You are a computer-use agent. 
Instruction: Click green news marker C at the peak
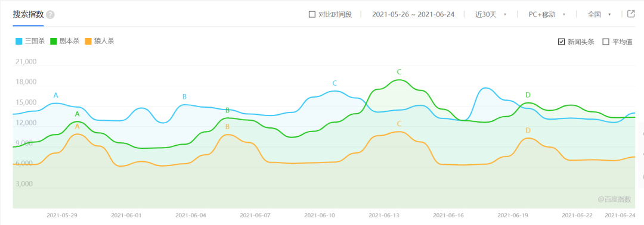[399, 72]
